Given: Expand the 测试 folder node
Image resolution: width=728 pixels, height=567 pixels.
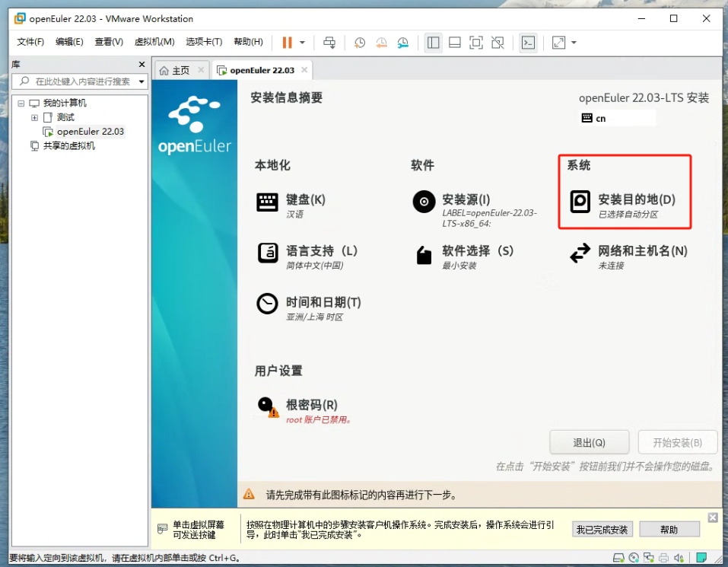Looking at the screenshot, I should (x=34, y=117).
